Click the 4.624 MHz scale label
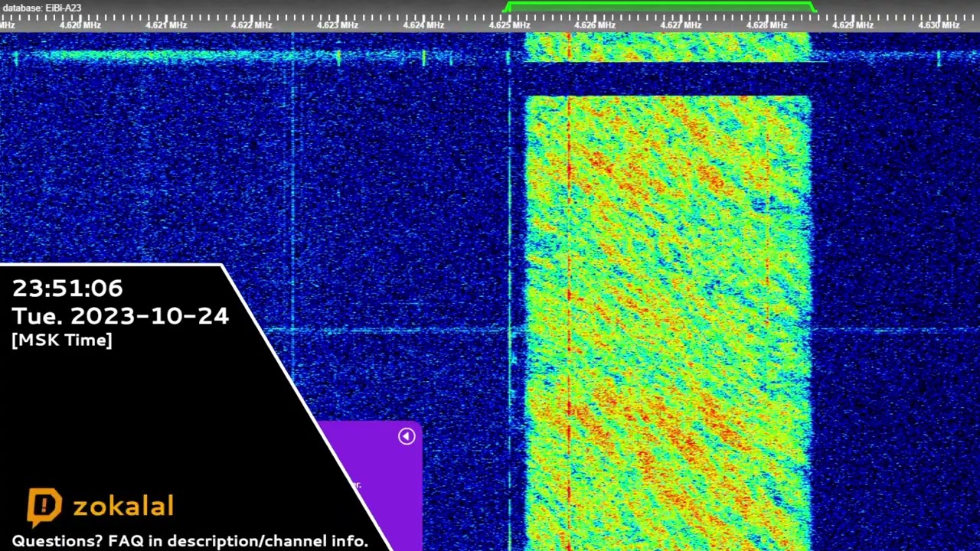980x551 pixels. point(423,25)
